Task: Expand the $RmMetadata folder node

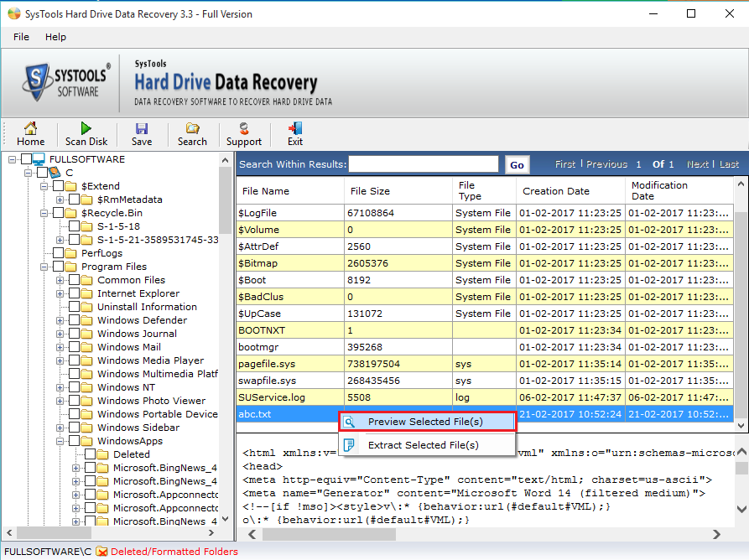Action: point(60,200)
